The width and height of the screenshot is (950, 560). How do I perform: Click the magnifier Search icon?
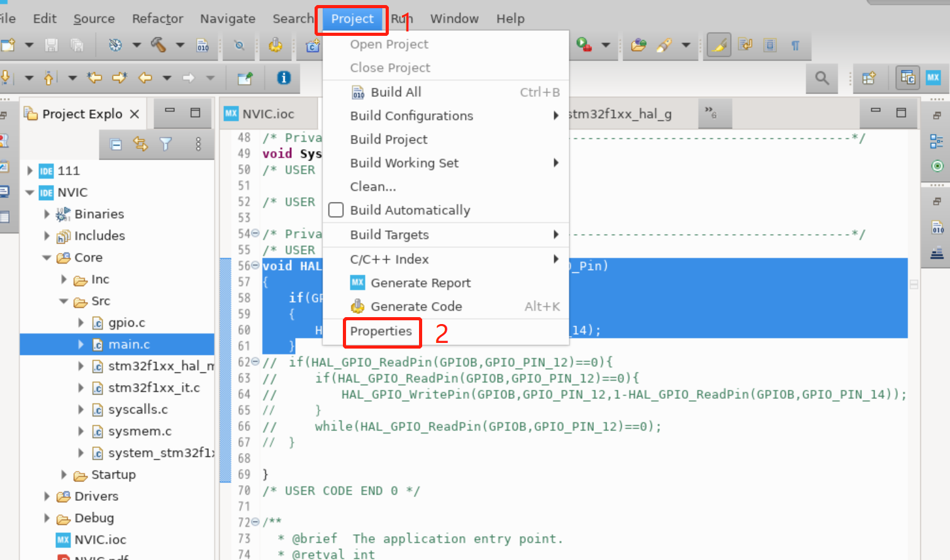(x=822, y=78)
